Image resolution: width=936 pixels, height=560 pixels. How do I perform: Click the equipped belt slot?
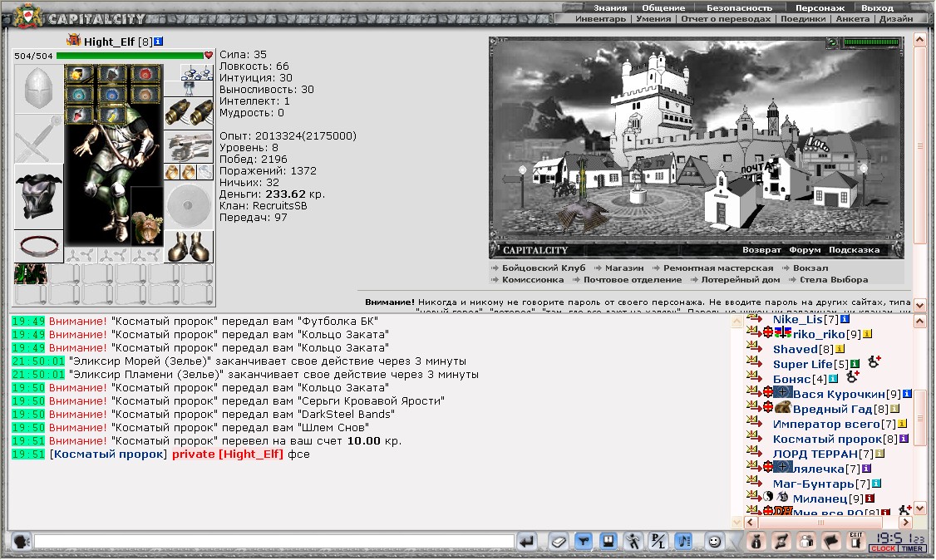(39, 246)
